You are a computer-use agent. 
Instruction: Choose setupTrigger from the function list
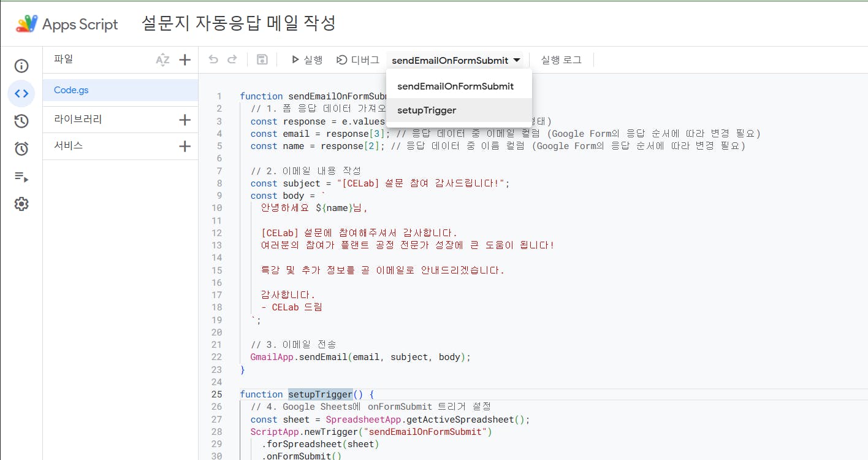[x=459, y=110]
